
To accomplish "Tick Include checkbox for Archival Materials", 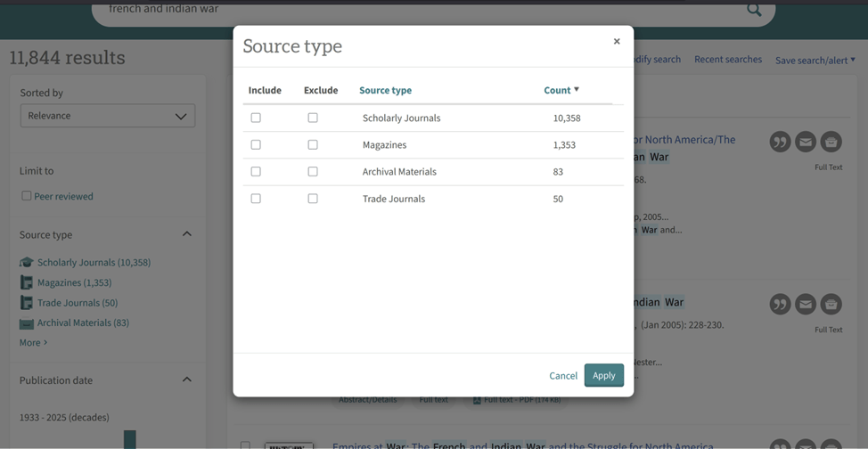I will pos(256,172).
